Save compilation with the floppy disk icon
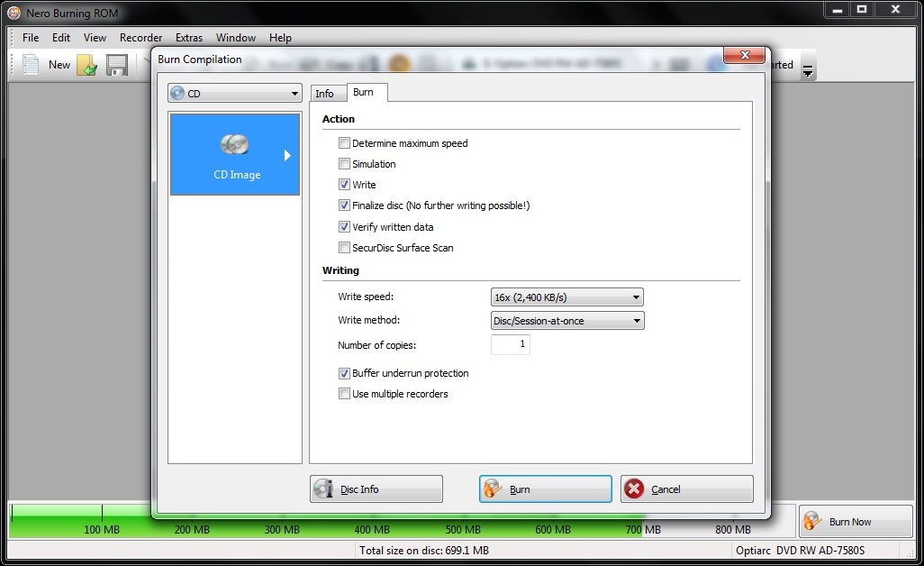The image size is (924, 566). pos(117,65)
